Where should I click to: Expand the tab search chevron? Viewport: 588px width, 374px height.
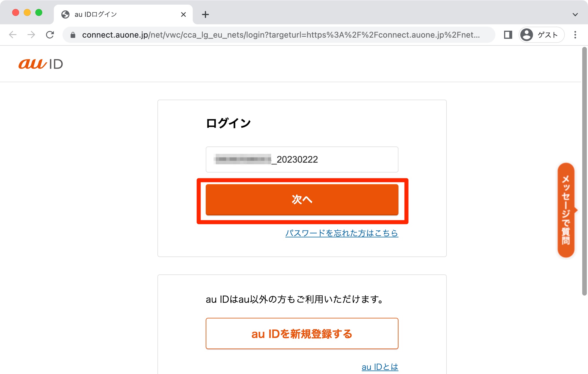[x=575, y=14]
